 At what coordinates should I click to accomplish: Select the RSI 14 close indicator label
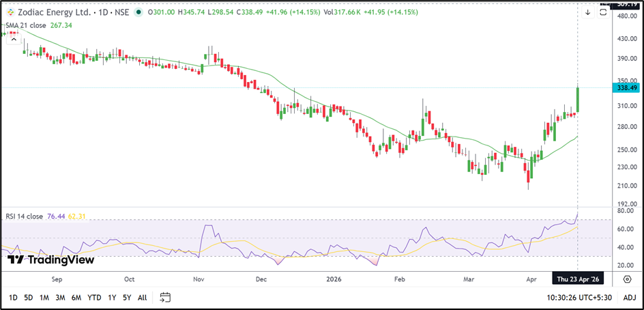(x=24, y=216)
